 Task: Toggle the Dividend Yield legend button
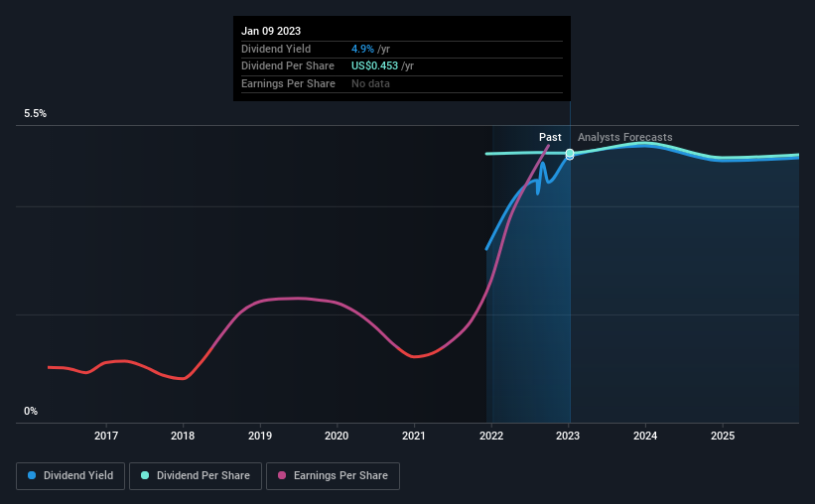(x=70, y=476)
